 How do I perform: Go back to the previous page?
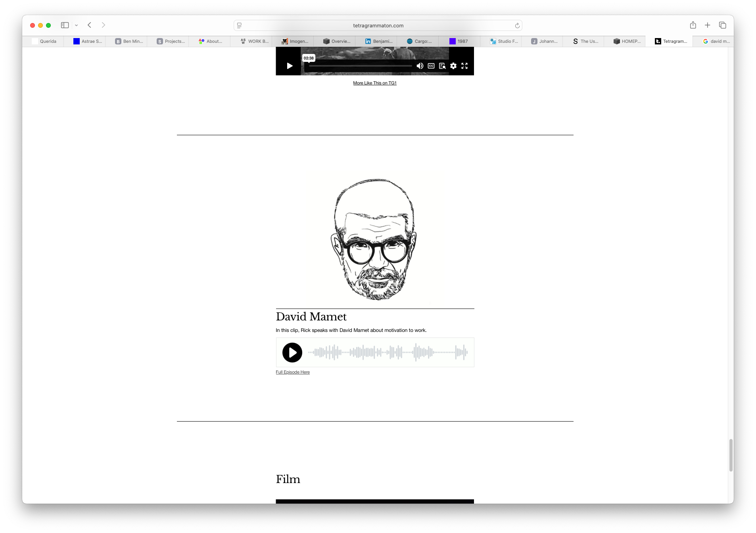coord(90,25)
